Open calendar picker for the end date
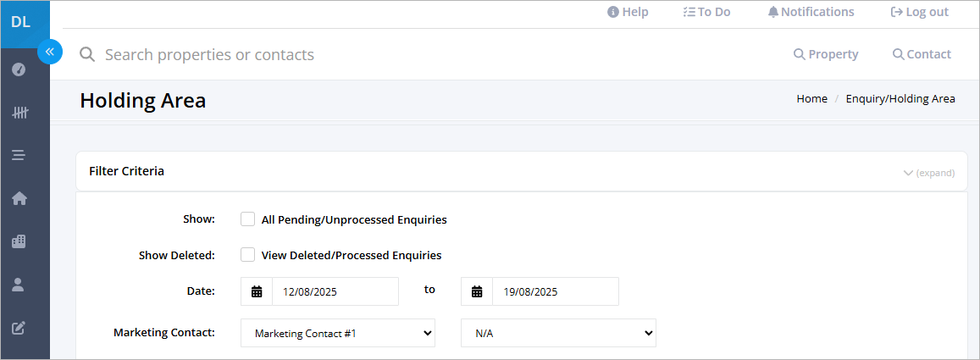980x360 pixels. (477, 291)
